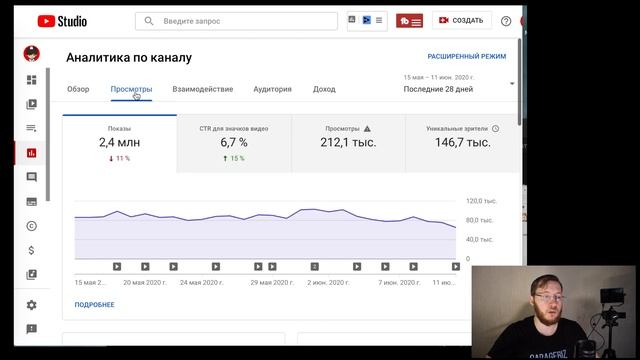Open Dashboard from sidebar grid icon
Viewport: 640px width, 360px height.
point(31,80)
